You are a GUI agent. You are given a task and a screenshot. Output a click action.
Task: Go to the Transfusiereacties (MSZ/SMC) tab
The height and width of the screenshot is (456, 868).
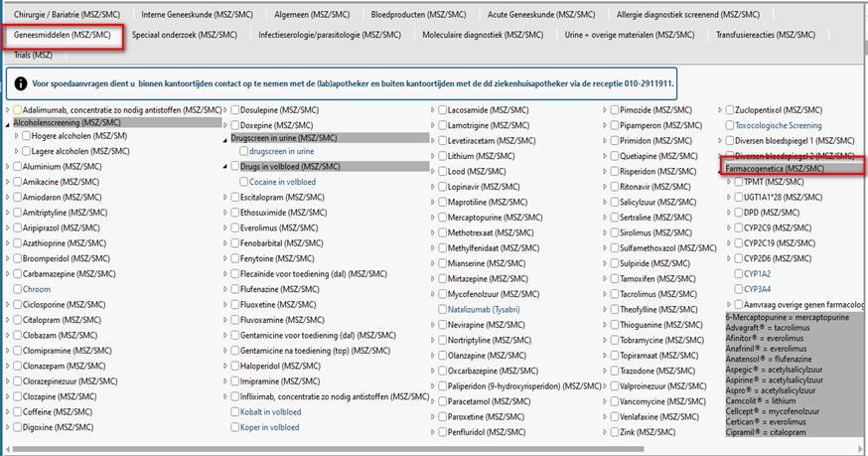pyautogui.click(x=766, y=35)
